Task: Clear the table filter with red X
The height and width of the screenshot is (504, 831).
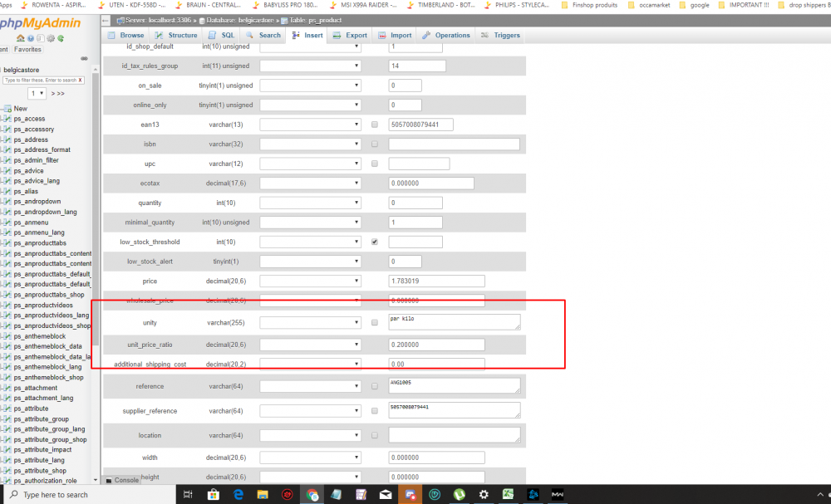Action: pyautogui.click(x=80, y=80)
